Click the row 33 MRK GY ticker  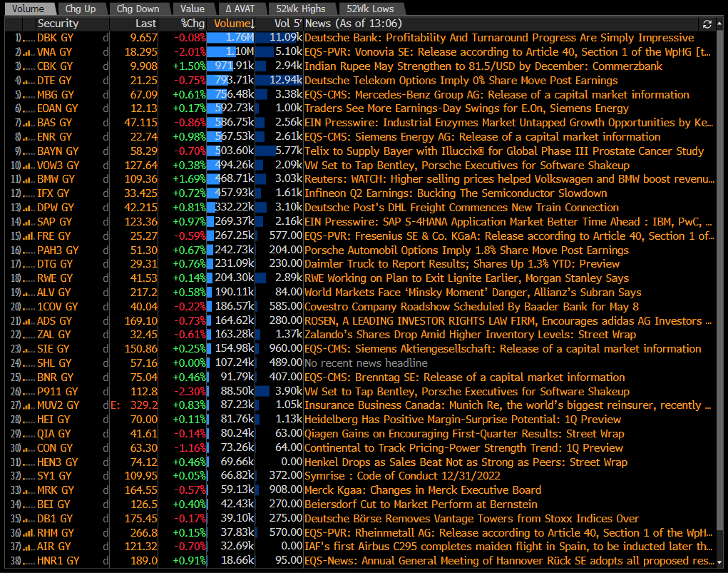tap(55, 491)
